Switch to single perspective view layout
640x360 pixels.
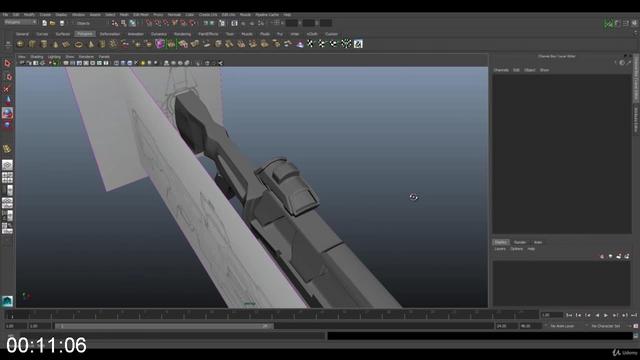click(7, 165)
